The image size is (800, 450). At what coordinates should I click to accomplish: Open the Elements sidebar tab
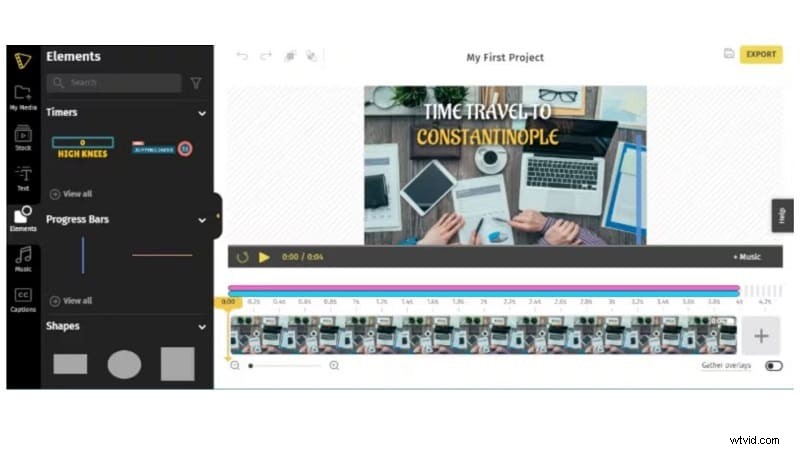coord(23,219)
